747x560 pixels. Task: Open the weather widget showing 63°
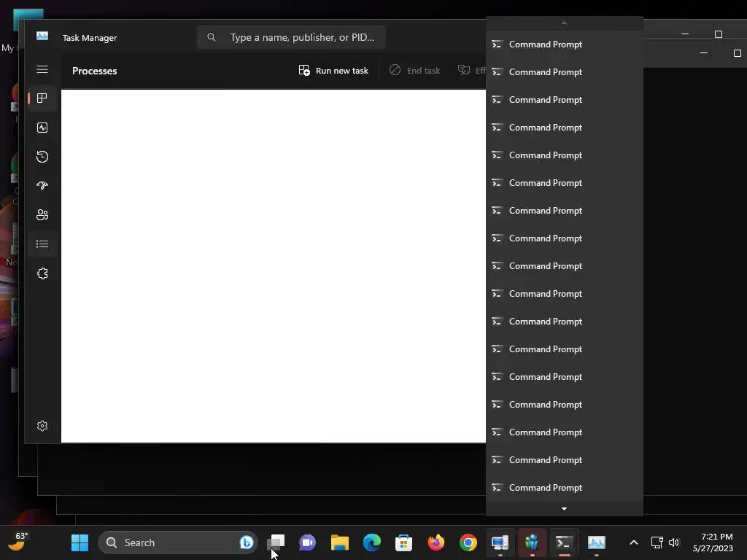coord(18,542)
